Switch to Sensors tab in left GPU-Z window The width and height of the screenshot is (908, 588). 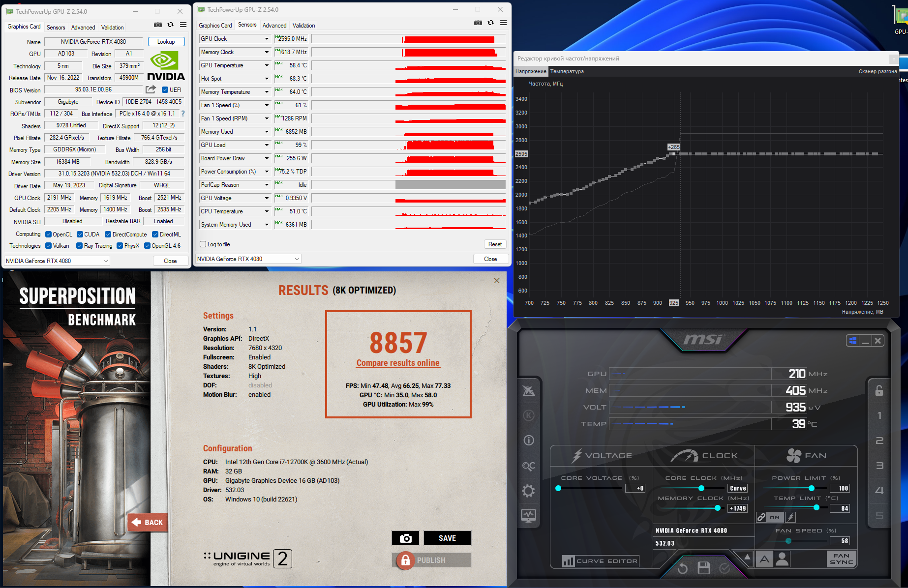pos(56,28)
